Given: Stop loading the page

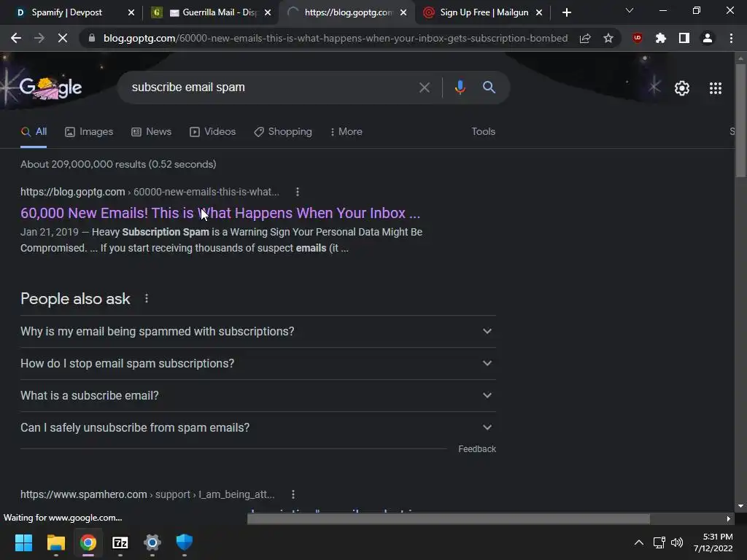Looking at the screenshot, I should tap(63, 38).
